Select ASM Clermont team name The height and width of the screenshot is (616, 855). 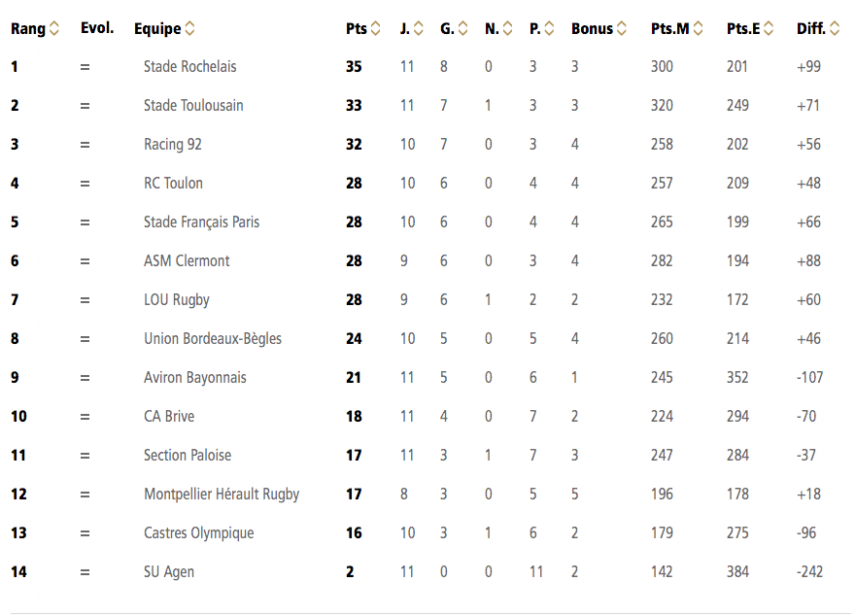187,260
